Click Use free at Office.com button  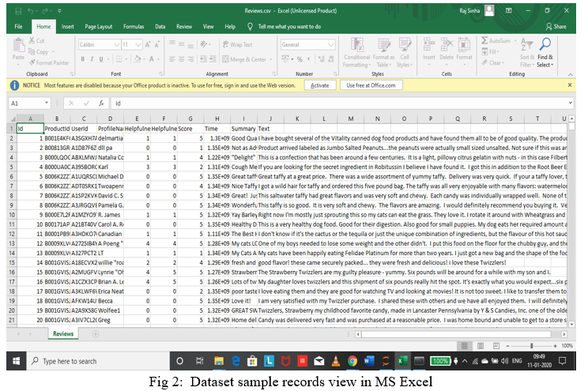(371, 85)
